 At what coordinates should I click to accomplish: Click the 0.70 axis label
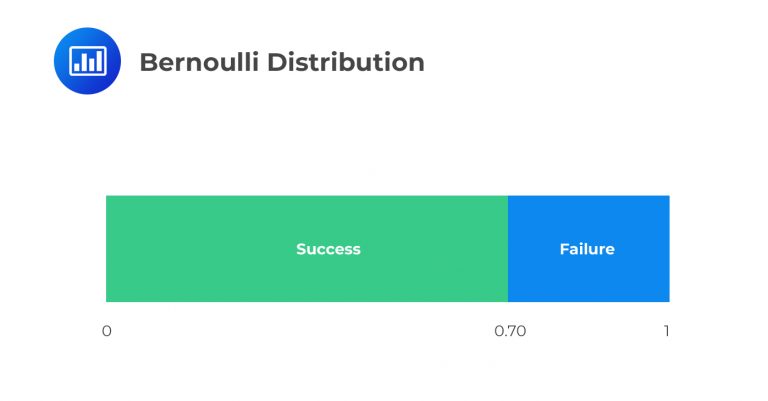point(509,331)
